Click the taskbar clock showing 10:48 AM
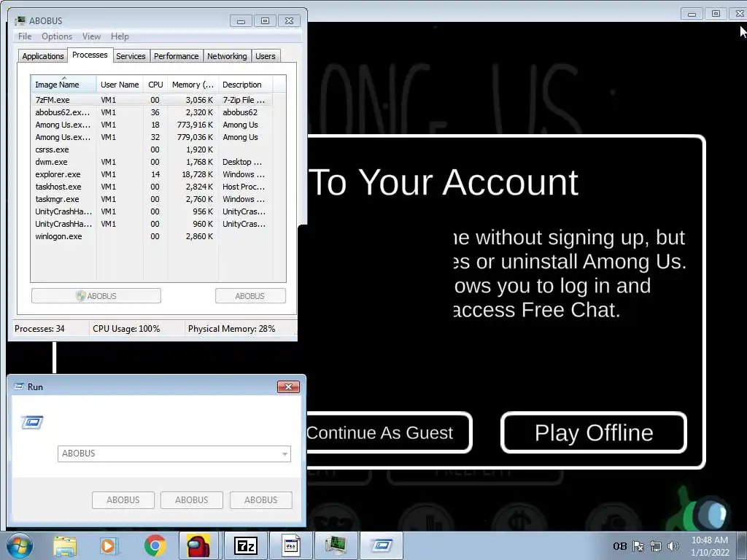The width and height of the screenshot is (747, 560). (710, 546)
